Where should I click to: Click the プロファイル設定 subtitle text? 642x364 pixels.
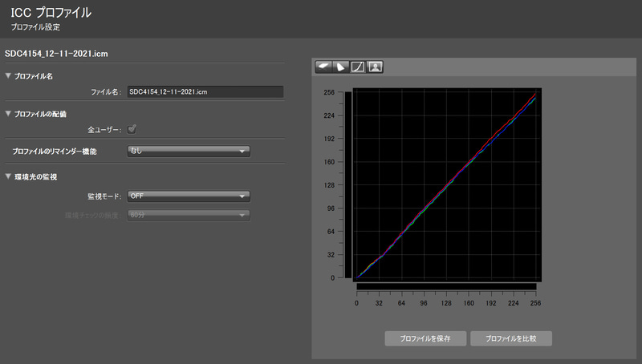pyautogui.click(x=35, y=27)
